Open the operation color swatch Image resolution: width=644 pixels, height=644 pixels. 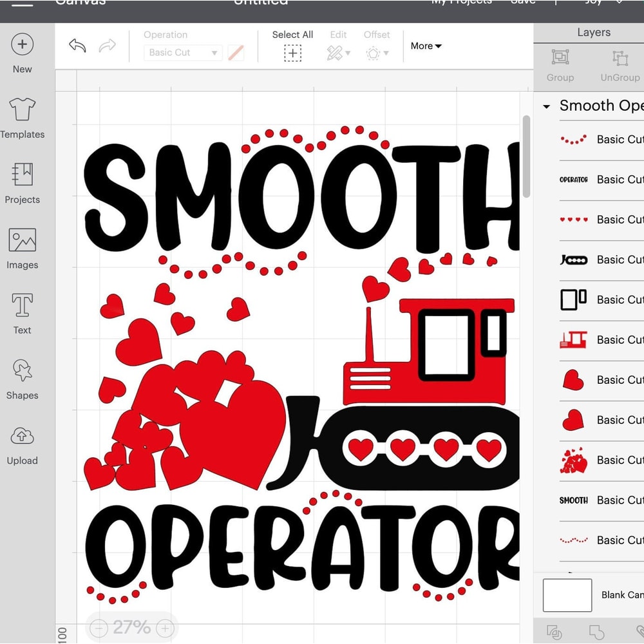point(237,53)
